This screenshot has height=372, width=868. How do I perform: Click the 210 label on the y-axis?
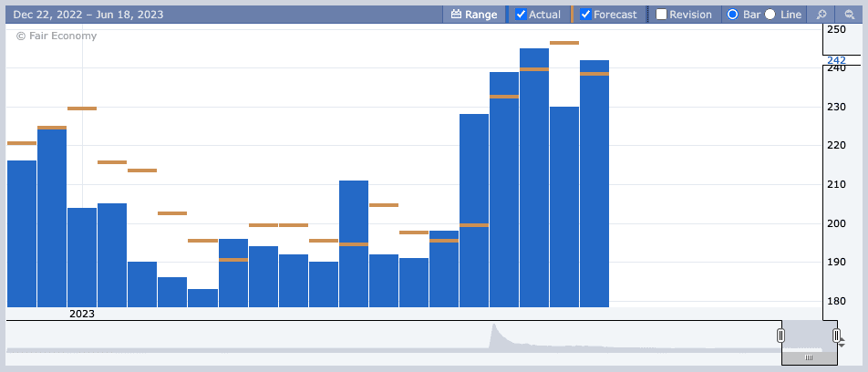(836, 184)
